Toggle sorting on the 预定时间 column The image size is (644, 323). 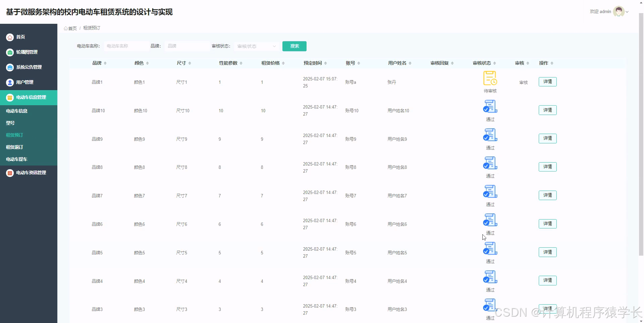click(x=326, y=63)
